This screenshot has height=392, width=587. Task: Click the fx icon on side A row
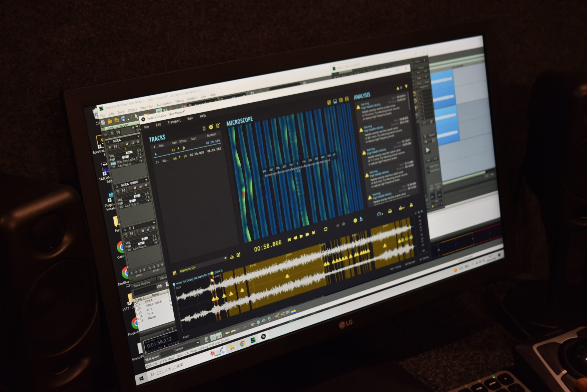click(x=184, y=148)
